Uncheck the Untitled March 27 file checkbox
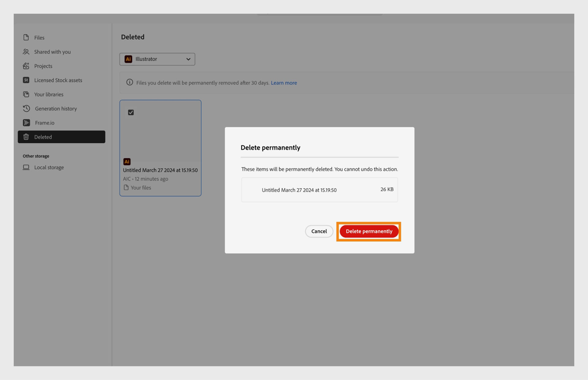This screenshot has width=588, height=380. 131,112
